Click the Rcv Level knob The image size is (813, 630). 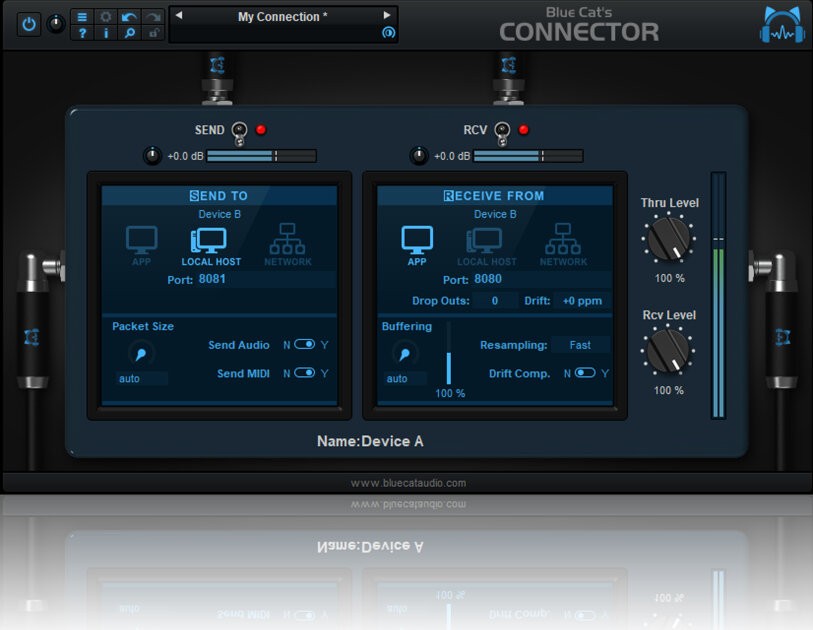pos(668,351)
